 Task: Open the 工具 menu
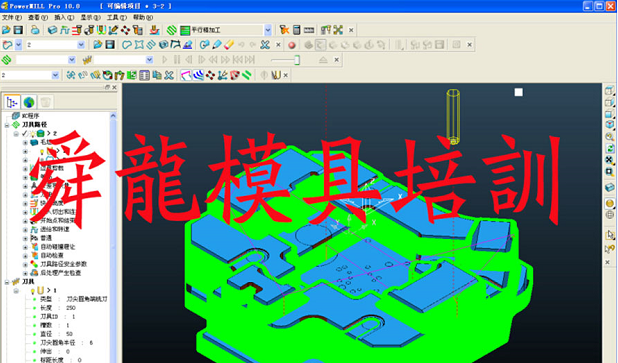(117, 17)
